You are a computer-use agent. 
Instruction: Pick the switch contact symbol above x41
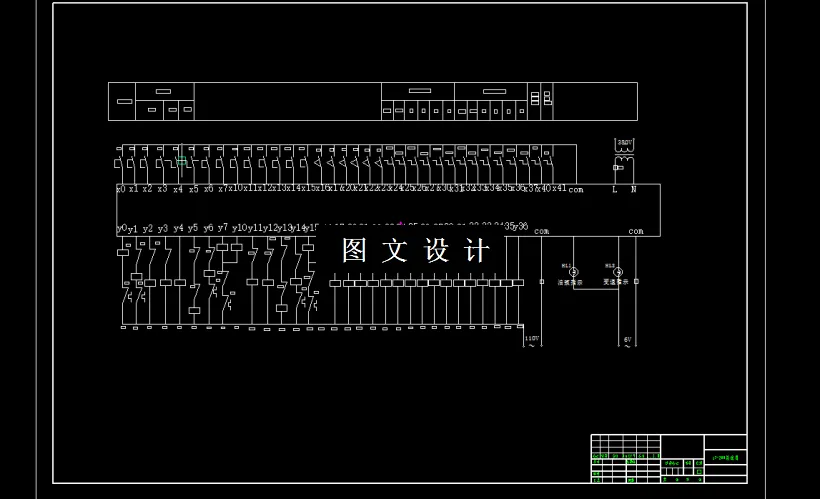pyautogui.click(x=549, y=162)
